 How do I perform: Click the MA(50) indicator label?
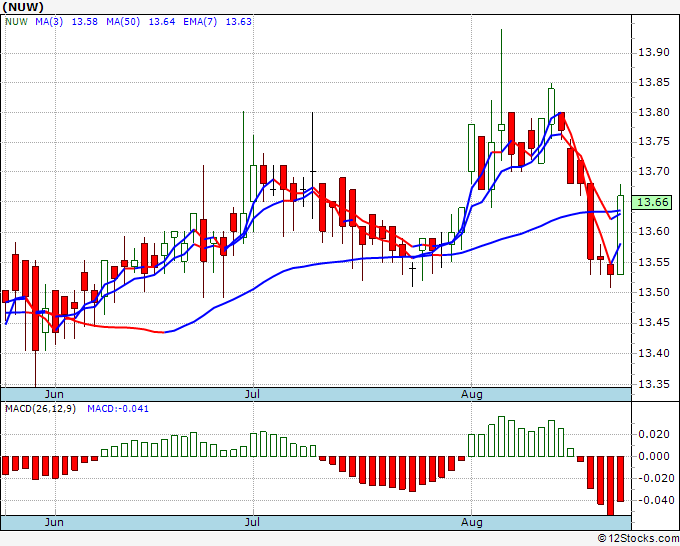point(123,22)
